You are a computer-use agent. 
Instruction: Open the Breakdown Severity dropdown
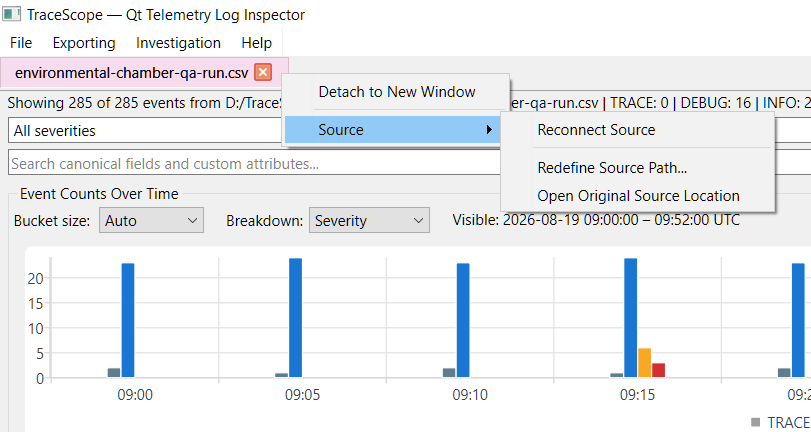[369, 220]
